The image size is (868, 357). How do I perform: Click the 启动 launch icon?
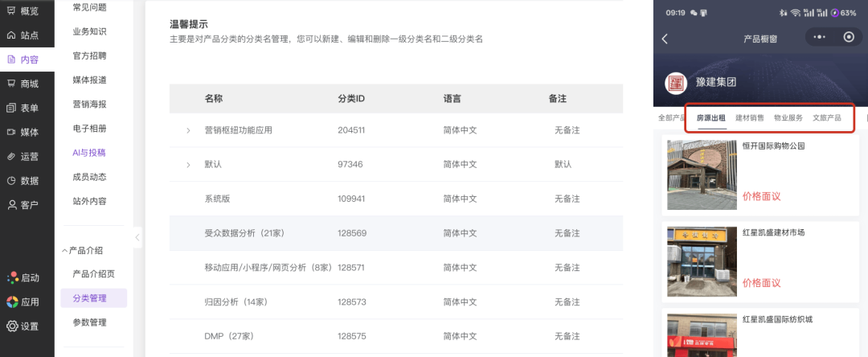[12, 277]
